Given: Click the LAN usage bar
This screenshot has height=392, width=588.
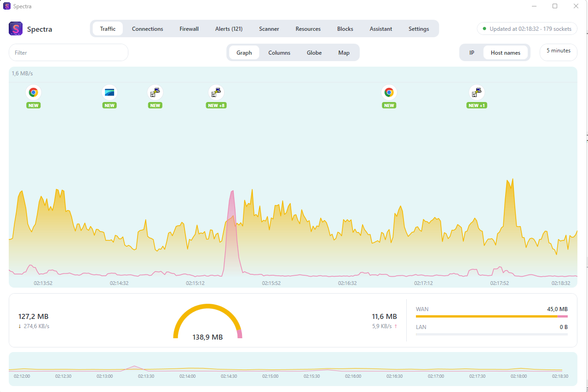Looking at the screenshot, I should [491, 334].
